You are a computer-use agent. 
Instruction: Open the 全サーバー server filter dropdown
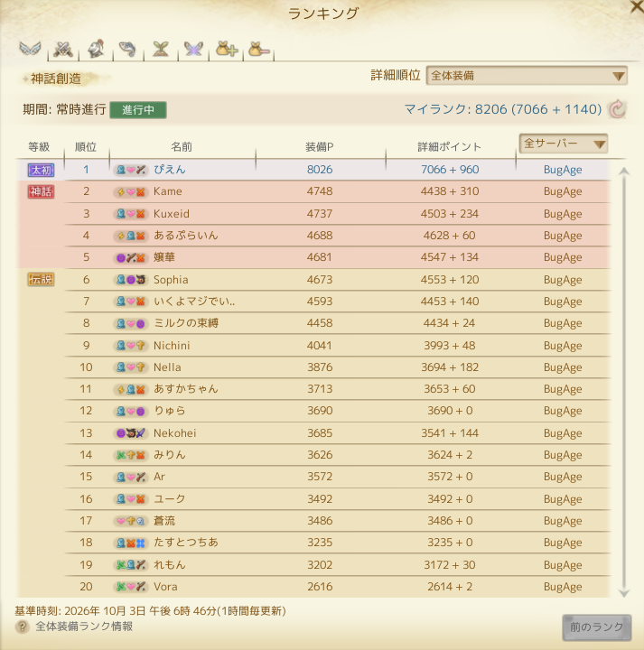pos(563,144)
